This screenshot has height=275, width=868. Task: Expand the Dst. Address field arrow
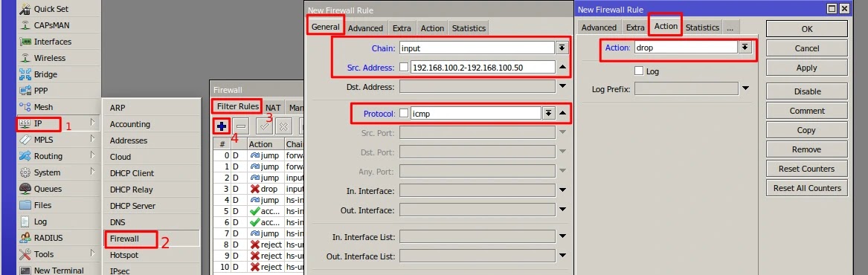562,87
